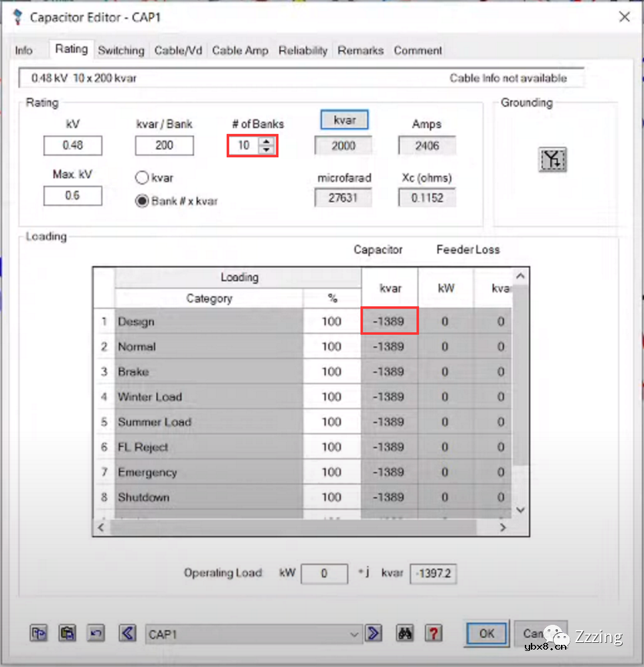The height and width of the screenshot is (667, 644).
Task: Click the binoculars find icon
Action: point(404,633)
